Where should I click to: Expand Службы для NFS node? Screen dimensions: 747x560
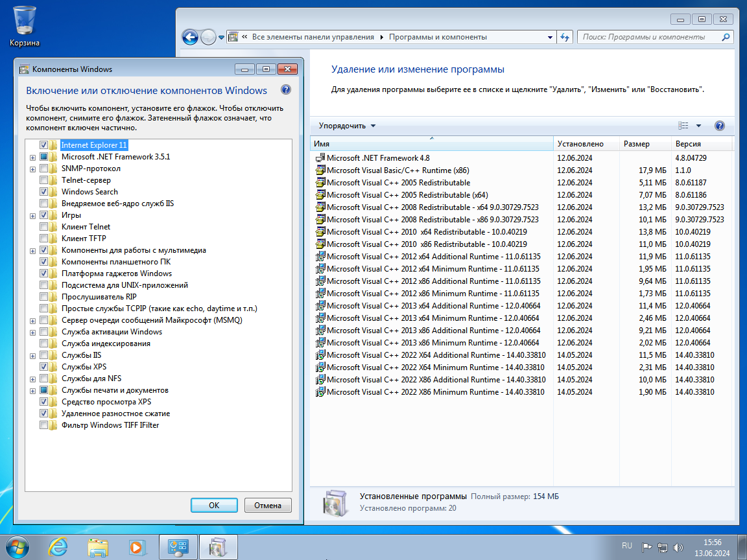tap(33, 379)
